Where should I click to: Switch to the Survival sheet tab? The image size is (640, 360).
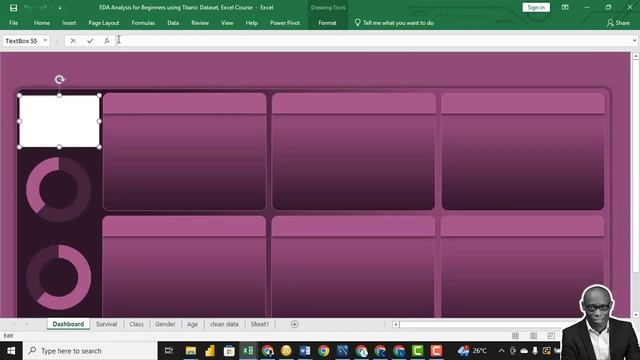pyautogui.click(x=106, y=324)
